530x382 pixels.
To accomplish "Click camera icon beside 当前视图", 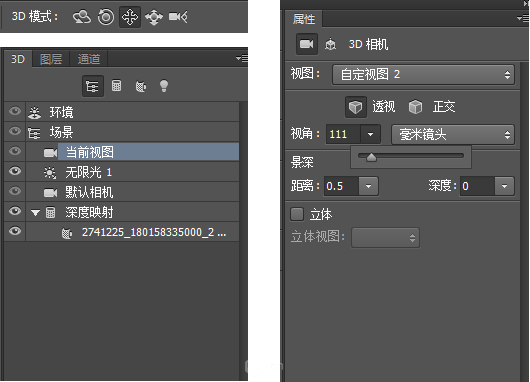I will [x=50, y=153].
